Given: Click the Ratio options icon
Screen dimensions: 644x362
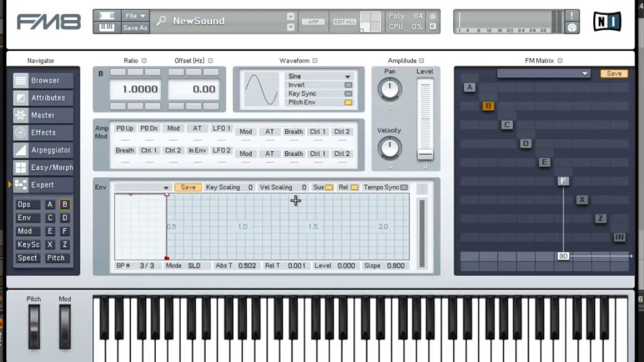Looking at the screenshot, I should [x=144, y=61].
